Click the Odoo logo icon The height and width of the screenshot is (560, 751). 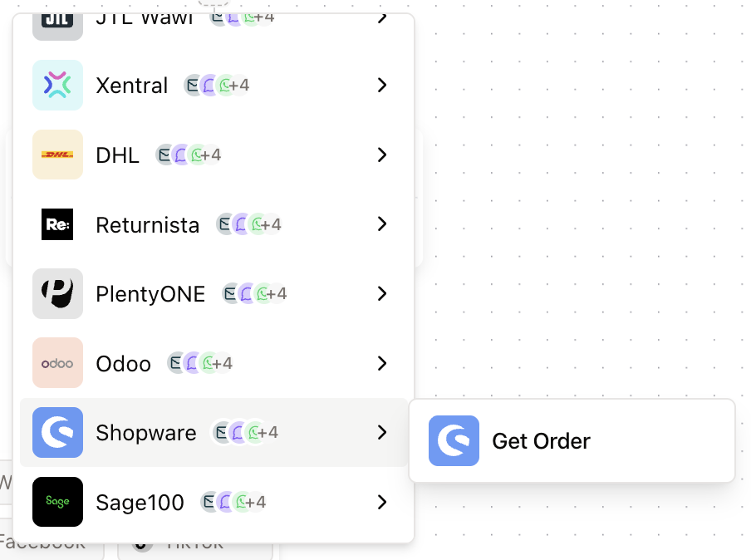click(57, 363)
